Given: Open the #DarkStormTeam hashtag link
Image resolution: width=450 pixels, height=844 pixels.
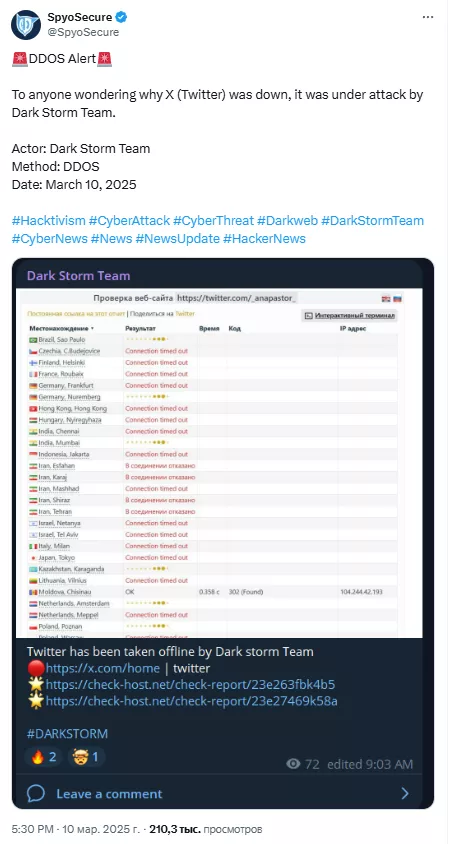Looking at the screenshot, I should tap(372, 221).
